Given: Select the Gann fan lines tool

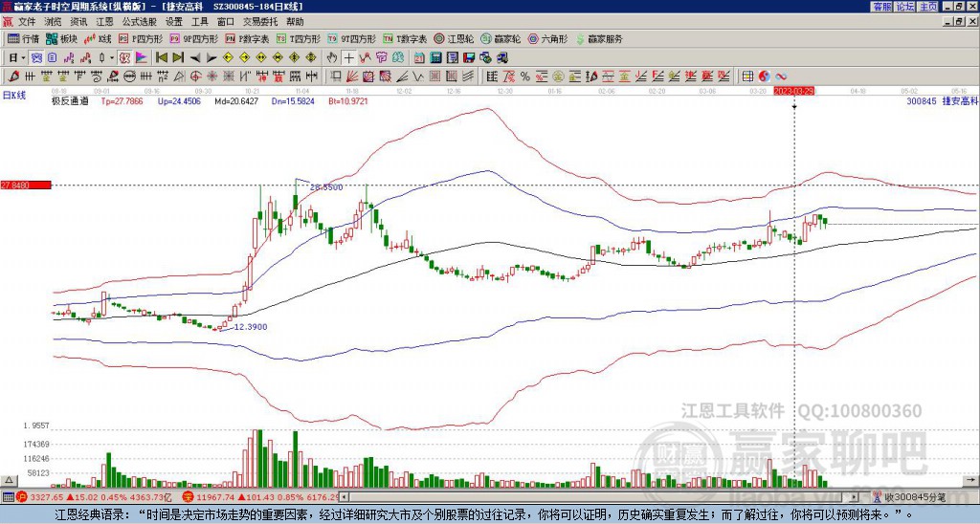Looking at the screenshot, I should pyautogui.click(x=352, y=76).
